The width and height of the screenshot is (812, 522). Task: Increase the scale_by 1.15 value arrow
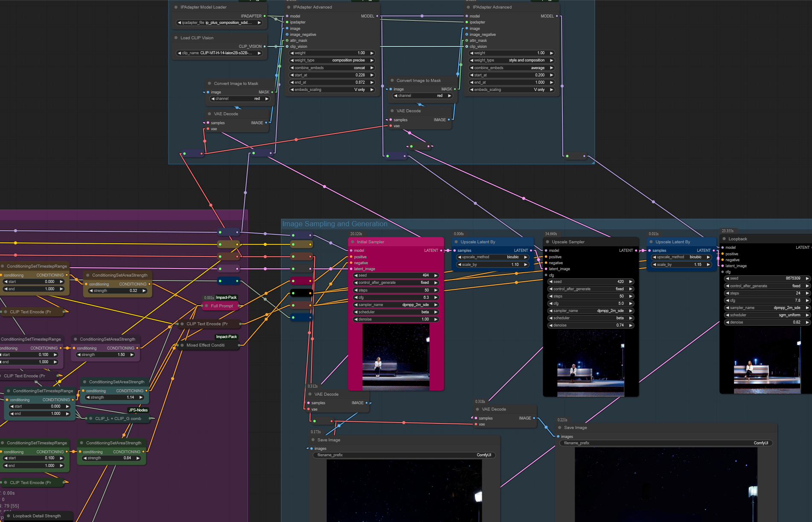point(708,265)
